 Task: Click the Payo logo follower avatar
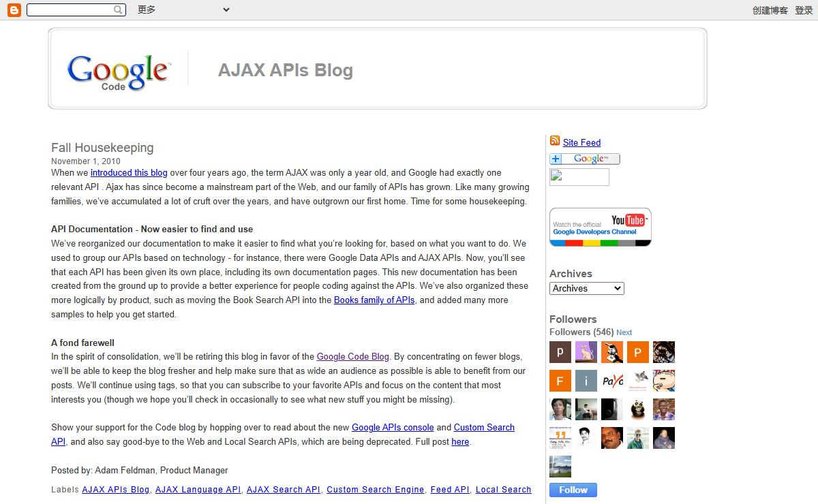pos(612,381)
